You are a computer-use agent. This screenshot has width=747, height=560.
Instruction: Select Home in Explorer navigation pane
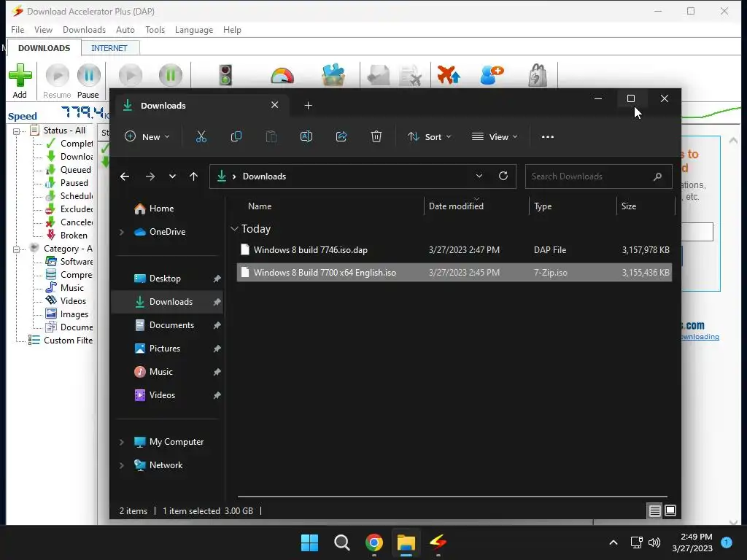pos(161,209)
